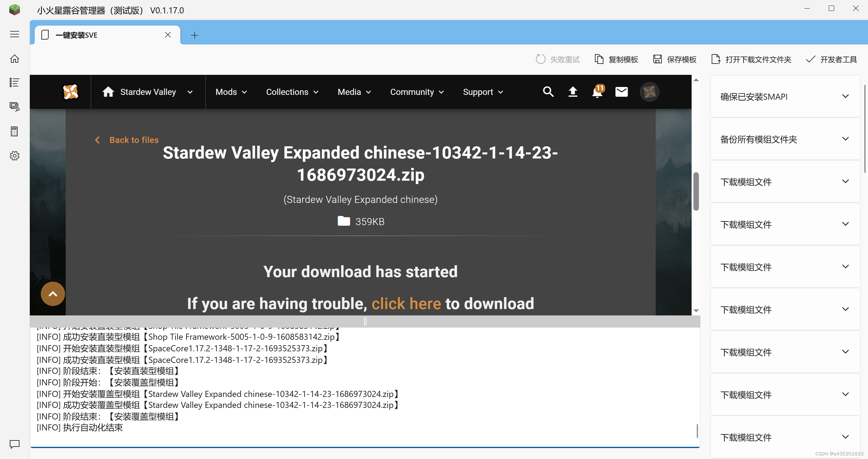Open the Mods menu on Nexus
868x459 pixels.
pos(231,92)
